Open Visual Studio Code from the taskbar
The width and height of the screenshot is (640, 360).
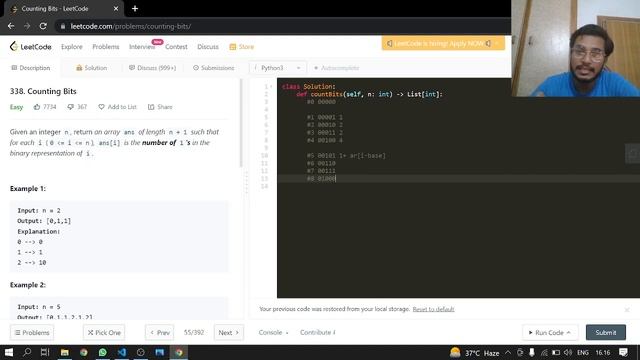click(x=122, y=352)
